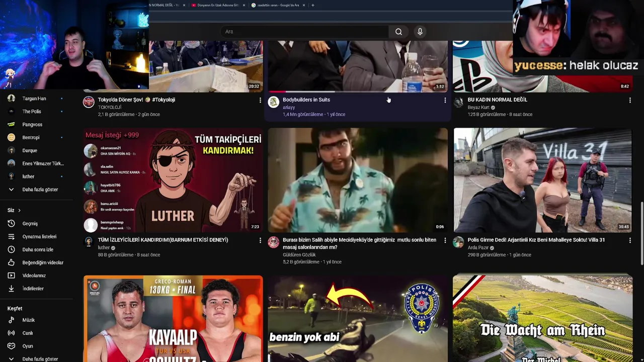Click channel name 'Güldüren Gözlük'

(299, 255)
